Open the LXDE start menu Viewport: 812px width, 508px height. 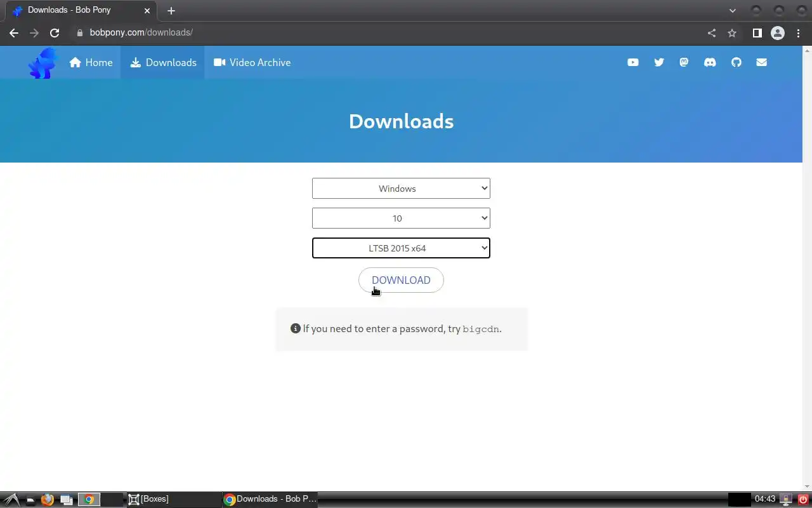(11, 500)
